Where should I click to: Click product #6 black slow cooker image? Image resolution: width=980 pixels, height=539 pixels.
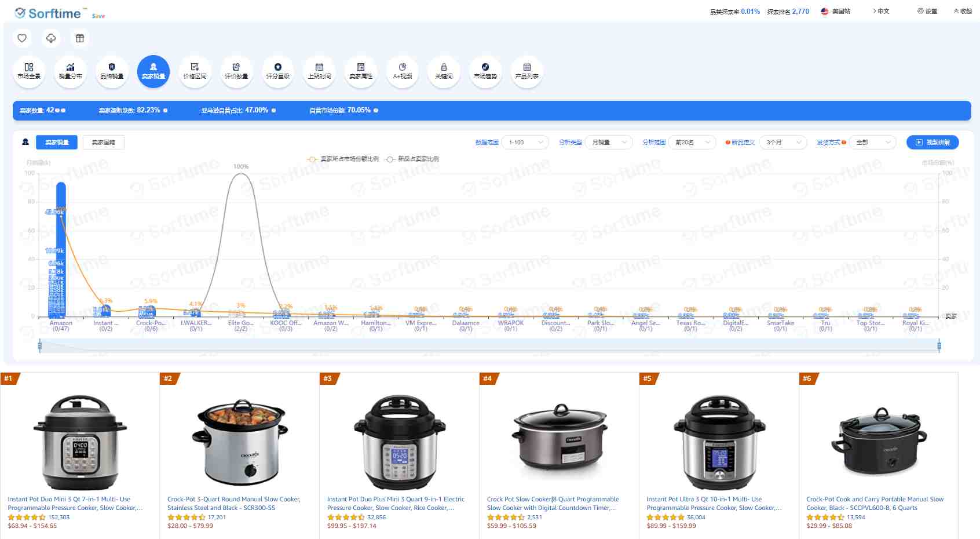879,442
